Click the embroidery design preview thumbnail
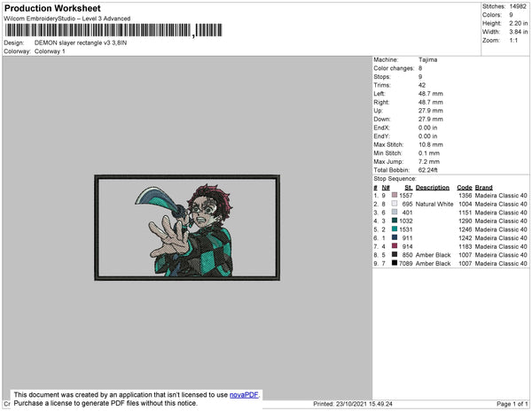532x411 pixels. 187,228
